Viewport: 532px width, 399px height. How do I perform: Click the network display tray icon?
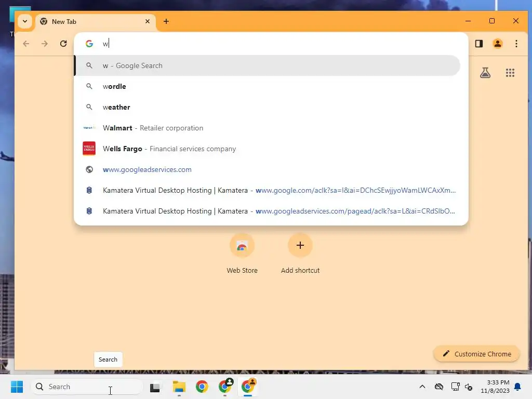pyautogui.click(x=455, y=387)
